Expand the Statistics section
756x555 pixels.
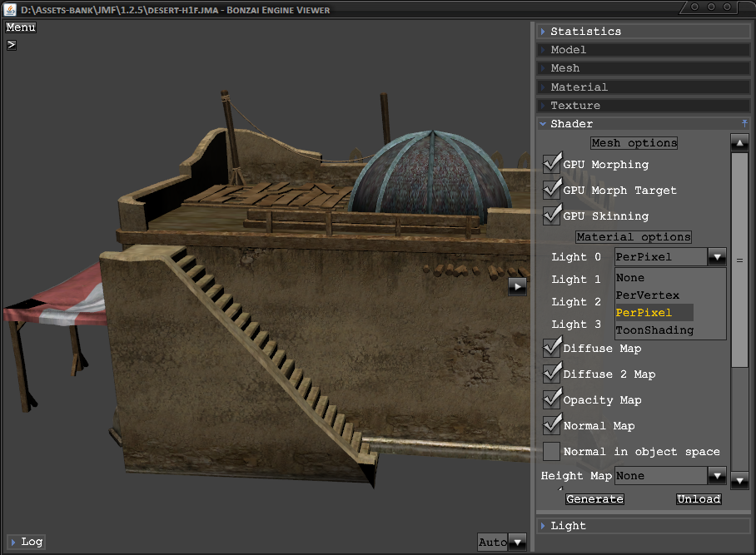point(585,32)
